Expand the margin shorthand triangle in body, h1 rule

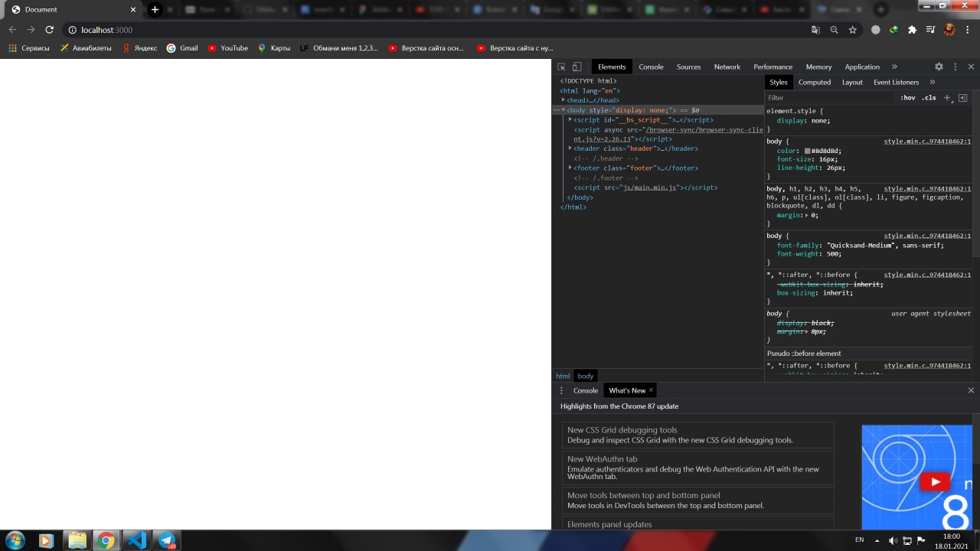pos(808,216)
